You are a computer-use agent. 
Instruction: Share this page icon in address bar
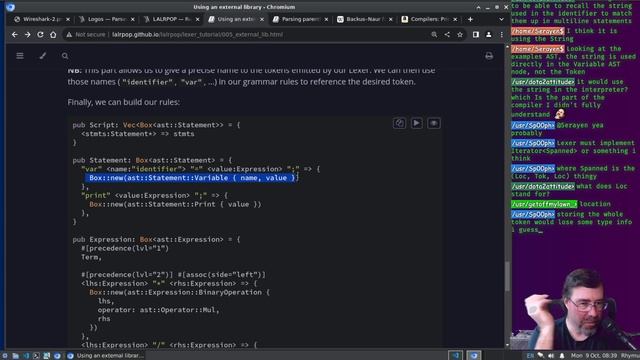pyautogui.click(x=447, y=35)
